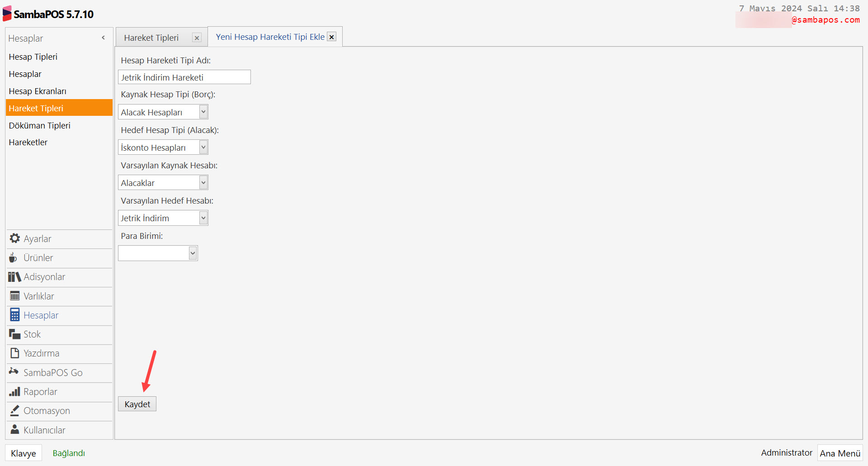
Task: Switch to the Hareket Tipleri tab
Action: pyautogui.click(x=151, y=38)
